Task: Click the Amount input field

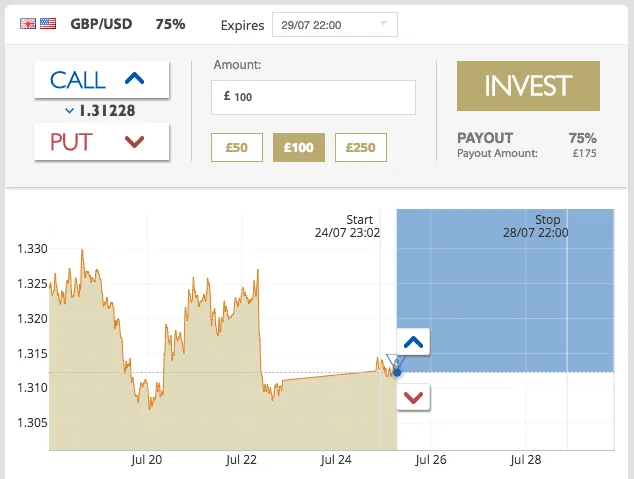Action: (x=313, y=97)
